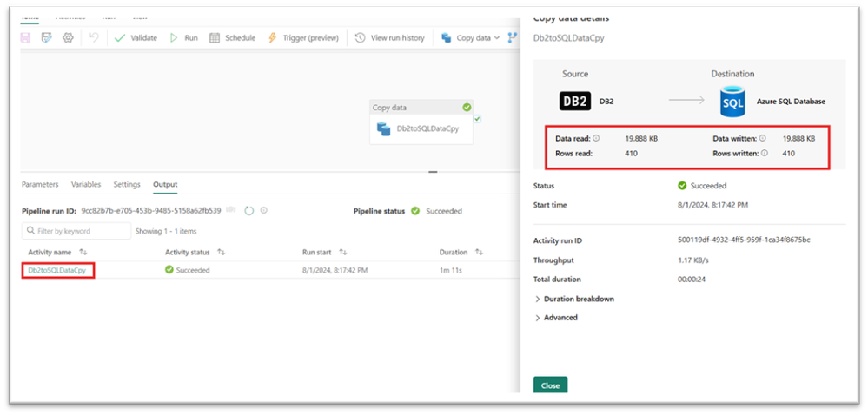
Task: Click info icon next to refresh
Action: (264, 210)
